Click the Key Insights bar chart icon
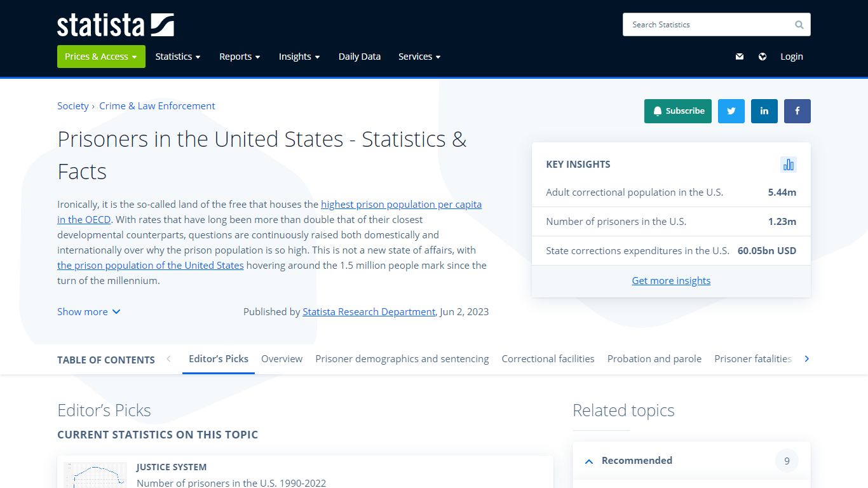This screenshot has height=488, width=868. tap(789, 165)
